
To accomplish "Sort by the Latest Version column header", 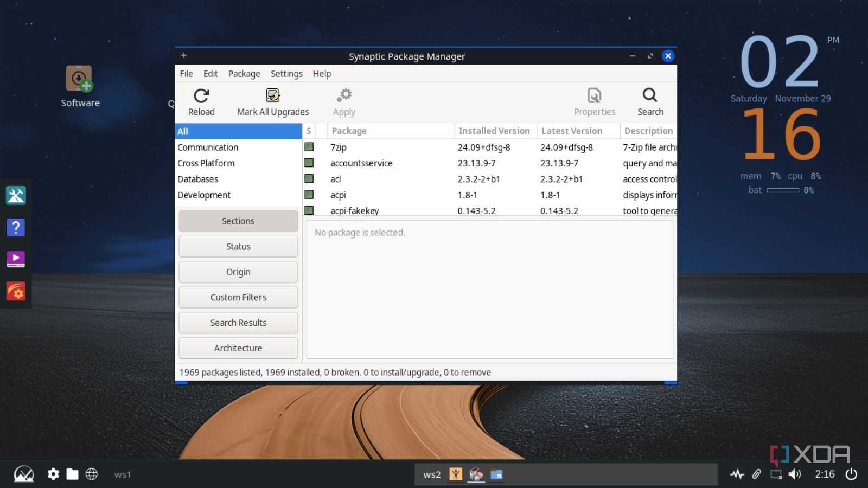I will (x=578, y=131).
